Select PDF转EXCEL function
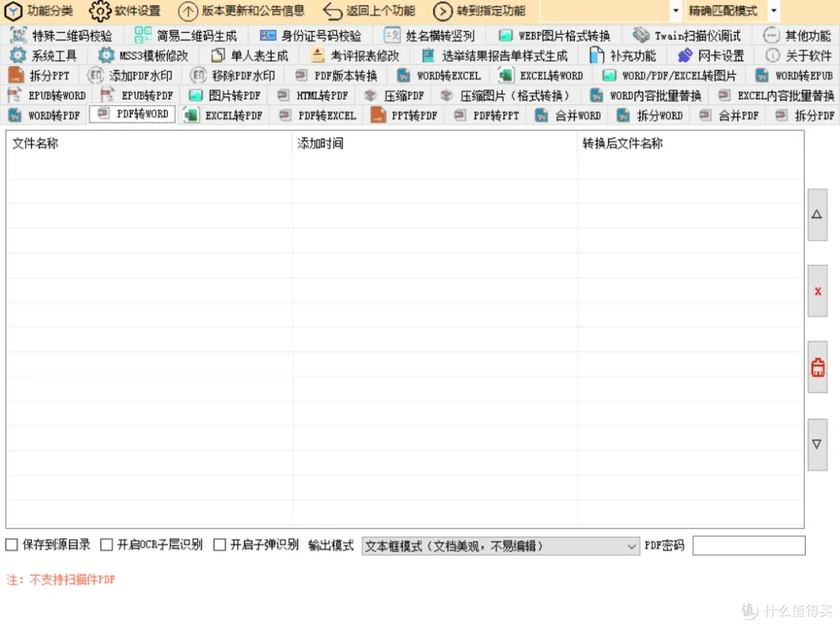This screenshot has width=840, height=628. [317, 115]
